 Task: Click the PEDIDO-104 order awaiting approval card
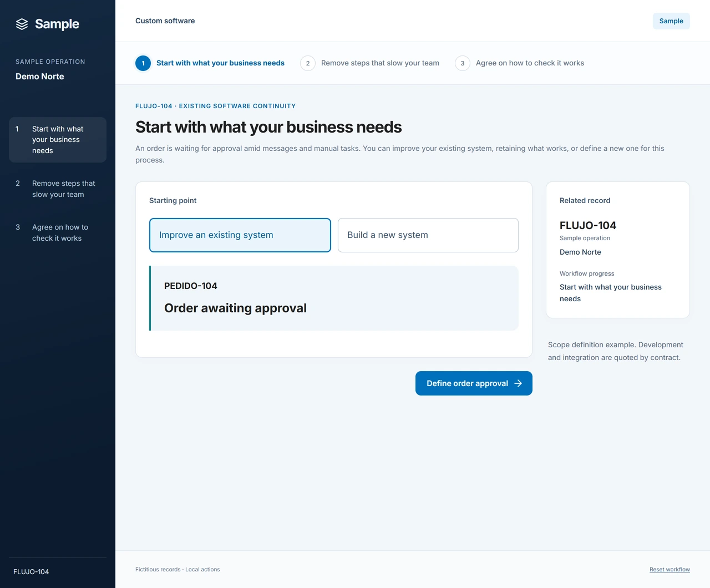point(334,298)
